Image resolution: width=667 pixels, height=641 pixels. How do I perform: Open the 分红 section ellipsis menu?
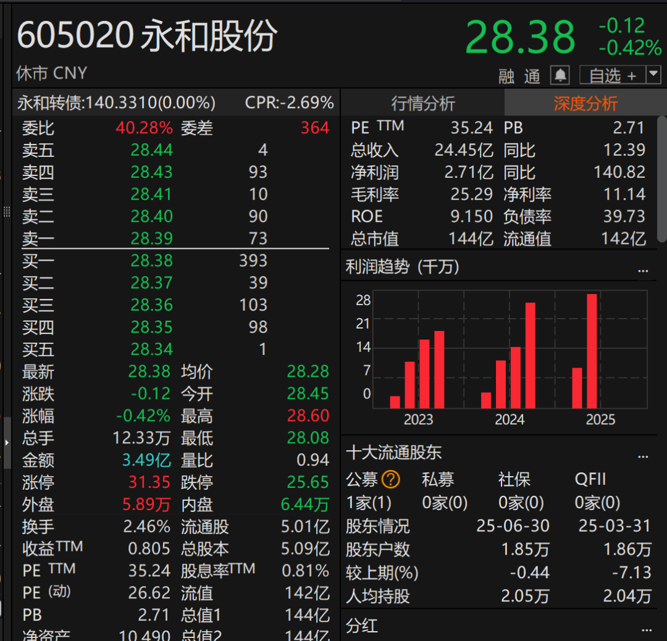pos(643,625)
